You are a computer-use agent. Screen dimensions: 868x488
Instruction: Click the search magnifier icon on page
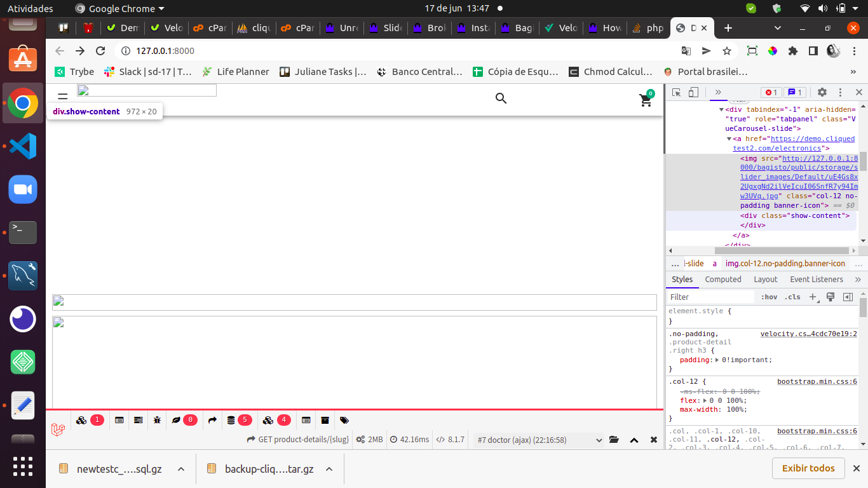point(501,98)
